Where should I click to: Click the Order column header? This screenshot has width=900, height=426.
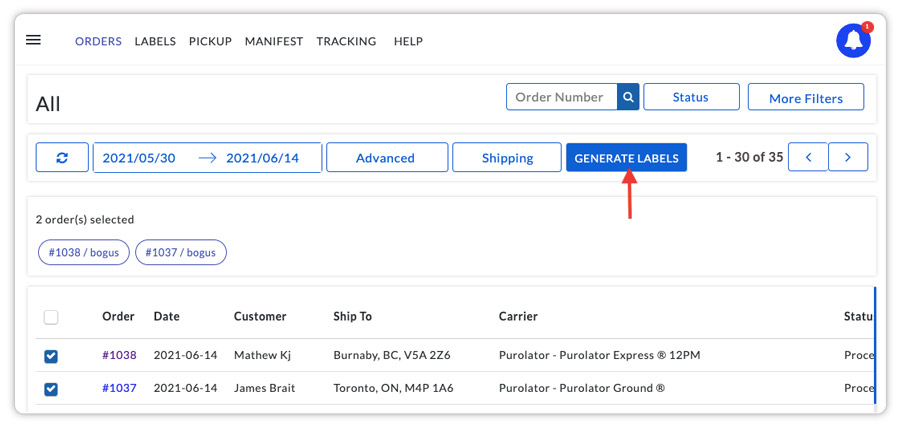pos(118,316)
